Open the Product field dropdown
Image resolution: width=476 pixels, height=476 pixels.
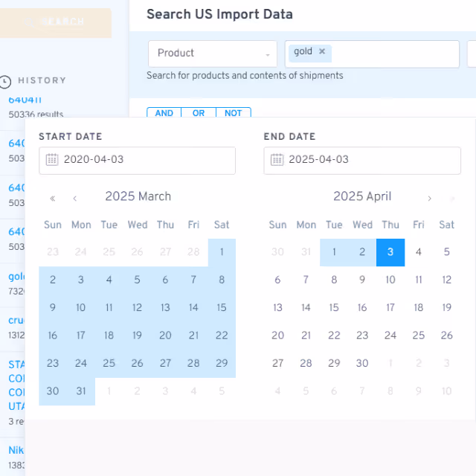pyautogui.click(x=213, y=54)
